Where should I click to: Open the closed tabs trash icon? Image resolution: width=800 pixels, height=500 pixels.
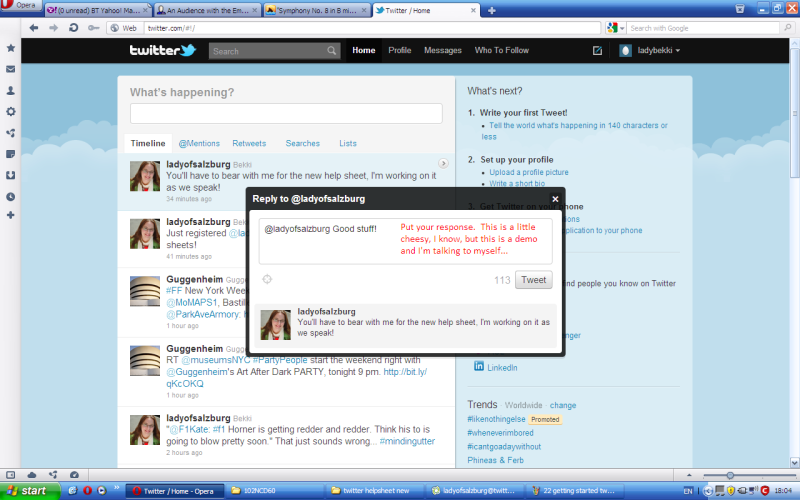point(740,9)
